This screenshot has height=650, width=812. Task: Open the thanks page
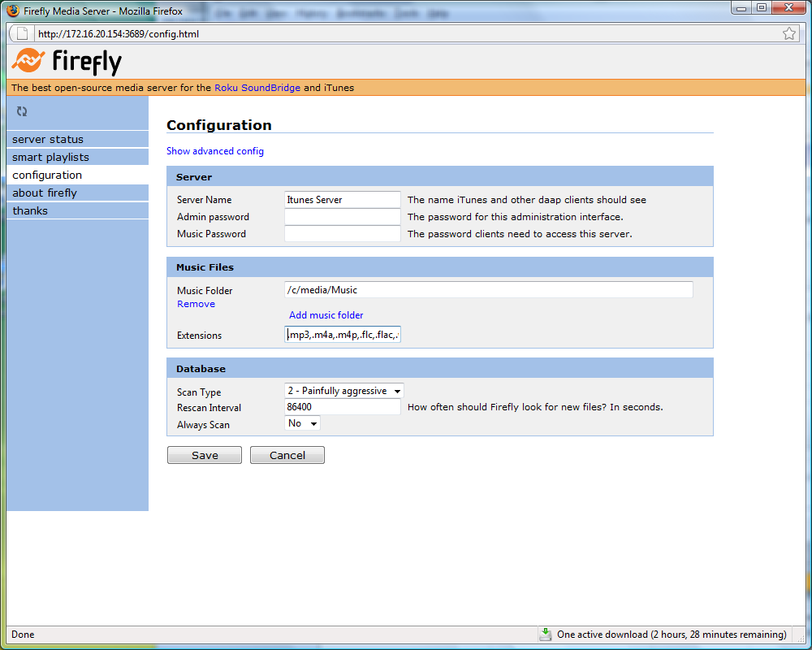pyautogui.click(x=78, y=210)
